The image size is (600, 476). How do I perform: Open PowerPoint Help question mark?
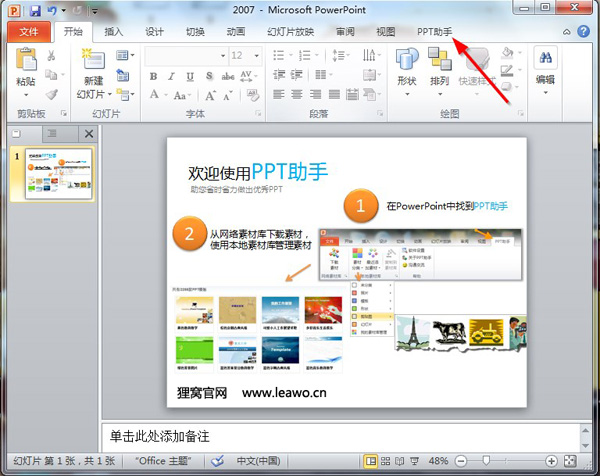584,31
